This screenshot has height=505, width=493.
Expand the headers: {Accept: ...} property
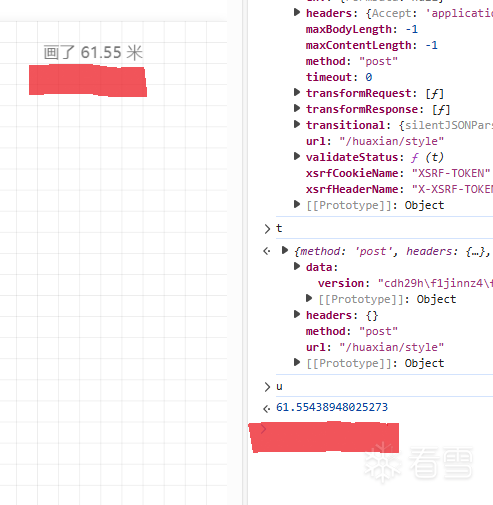point(297,13)
